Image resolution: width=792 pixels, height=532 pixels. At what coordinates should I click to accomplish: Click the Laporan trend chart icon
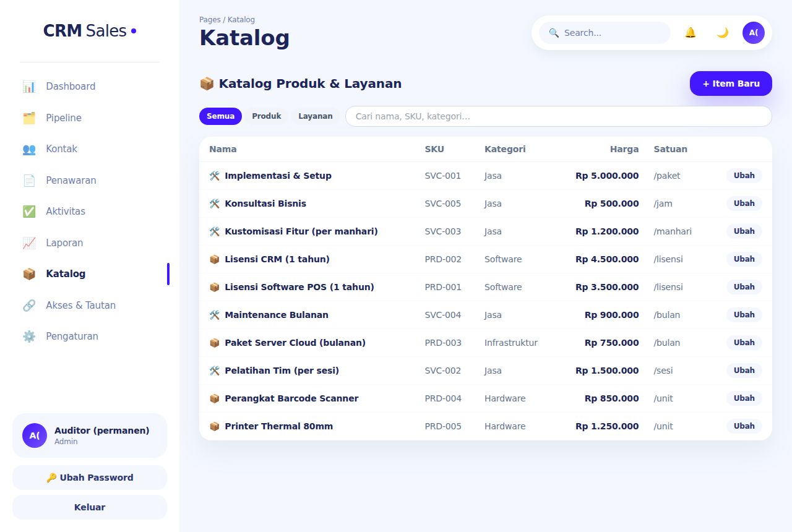pyautogui.click(x=29, y=243)
